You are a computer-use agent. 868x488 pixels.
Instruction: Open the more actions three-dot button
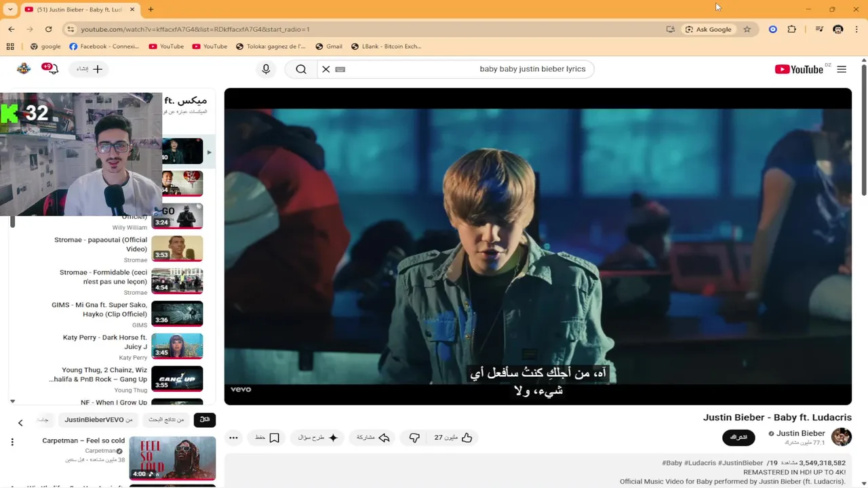coord(233,438)
